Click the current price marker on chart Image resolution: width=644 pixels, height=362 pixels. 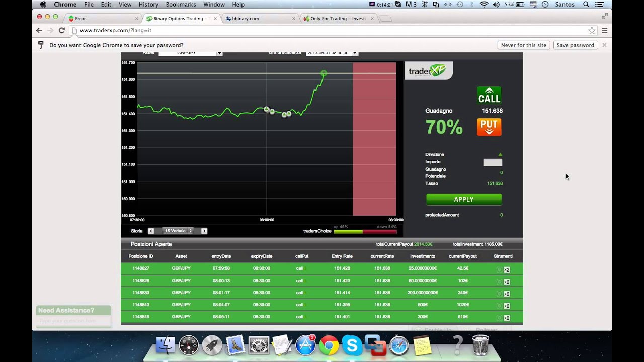click(324, 73)
